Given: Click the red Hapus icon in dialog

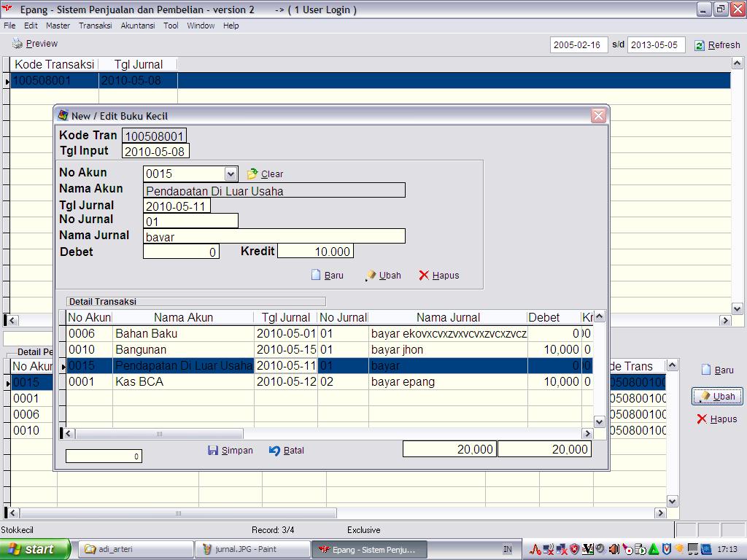Looking at the screenshot, I should 424,275.
